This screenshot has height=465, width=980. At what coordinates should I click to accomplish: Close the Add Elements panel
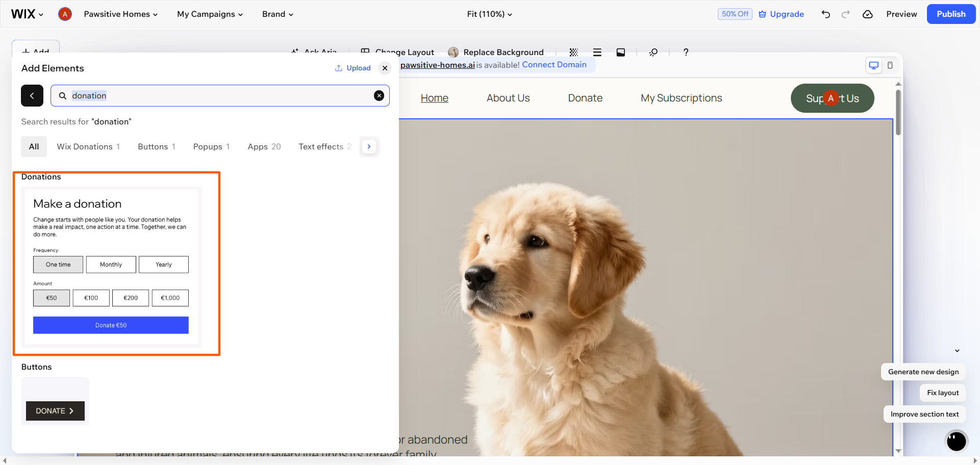click(385, 68)
